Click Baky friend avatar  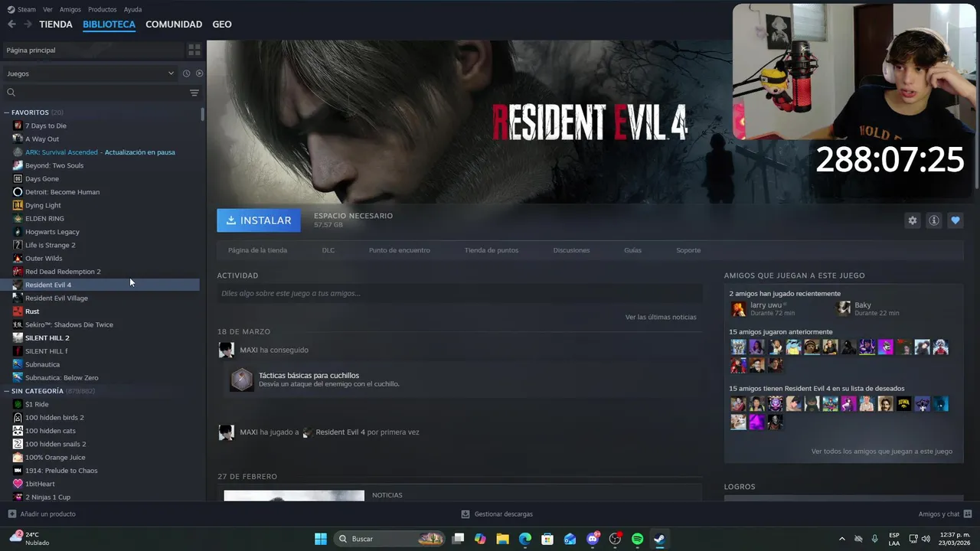point(844,308)
